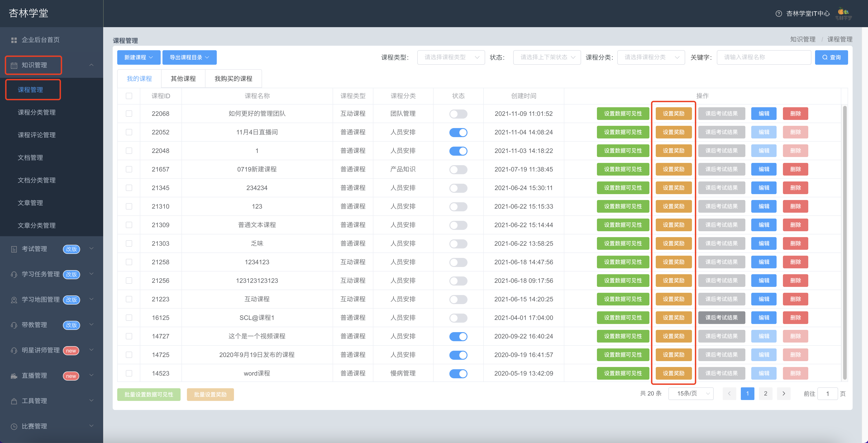Viewport: 868px width, 443px height.
Task: Click 设置奖励 for course 22068
Action: 674,114
